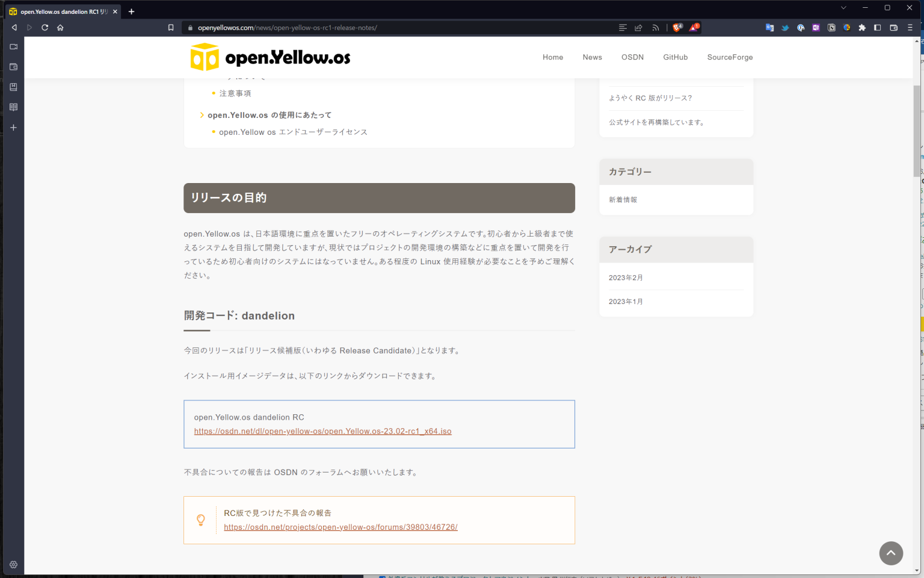Subscribe via the RSS feed icon
The image size is (924, 578).
655,27
